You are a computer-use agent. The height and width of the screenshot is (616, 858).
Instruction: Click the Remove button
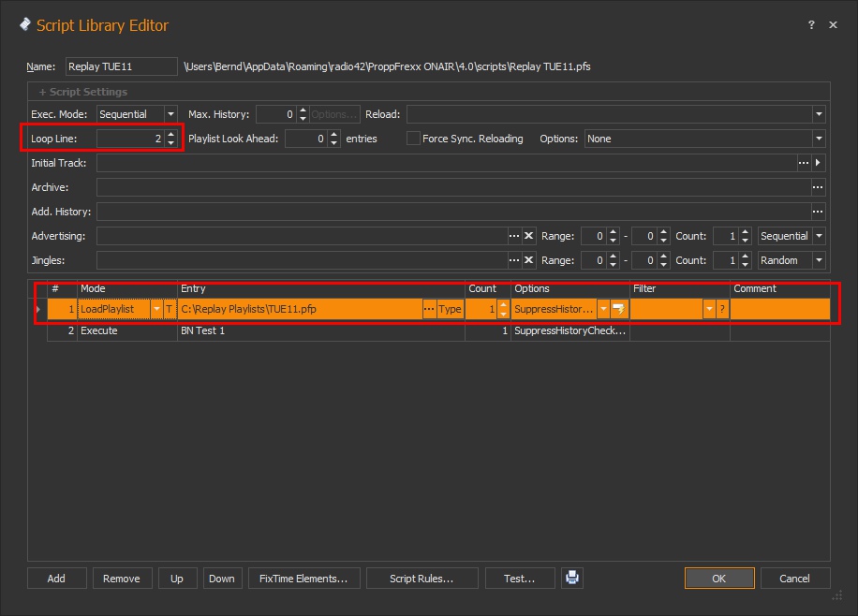[122, 579]
